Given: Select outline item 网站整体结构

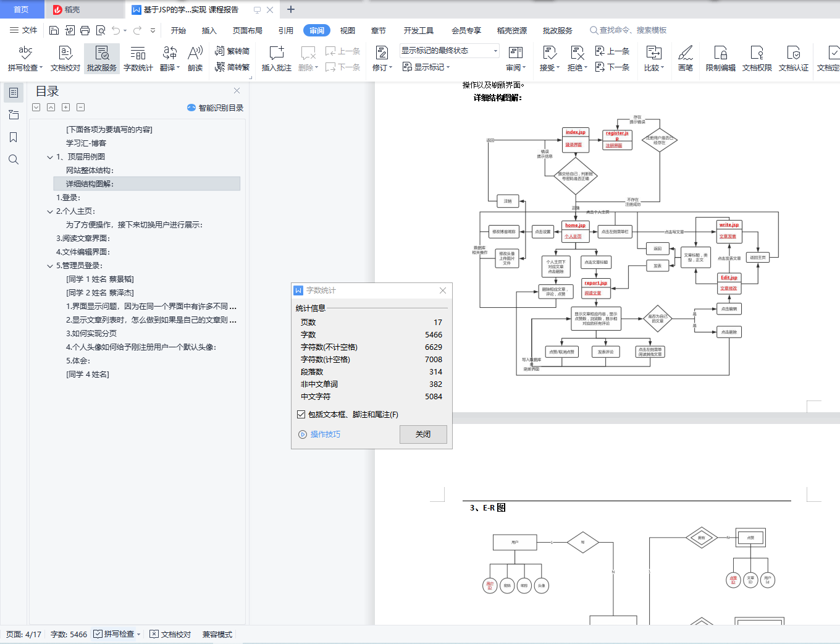Looking at the screenshot, I should (x=90, y=171).
